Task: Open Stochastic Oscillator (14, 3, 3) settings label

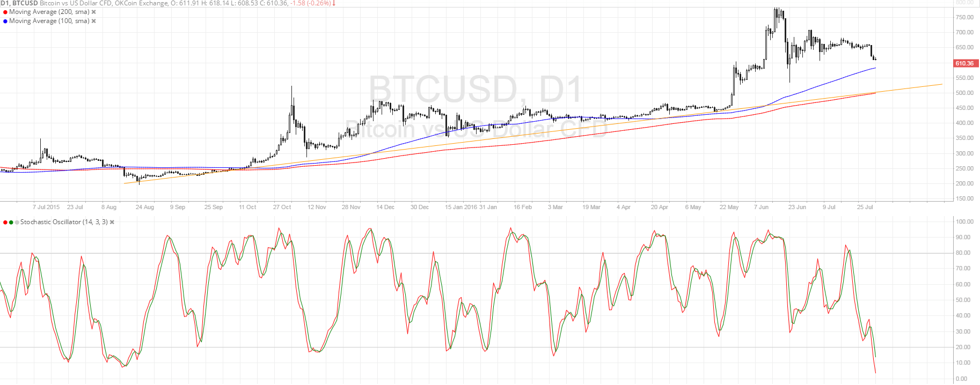Action: pos(64,222)
